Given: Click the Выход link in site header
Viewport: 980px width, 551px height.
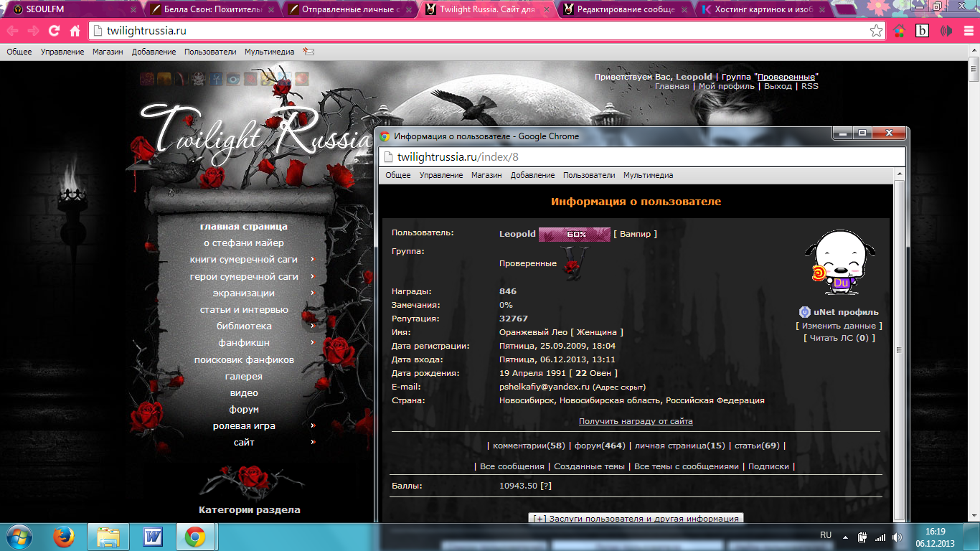Looking at the screenshot, I should [778, 86].
